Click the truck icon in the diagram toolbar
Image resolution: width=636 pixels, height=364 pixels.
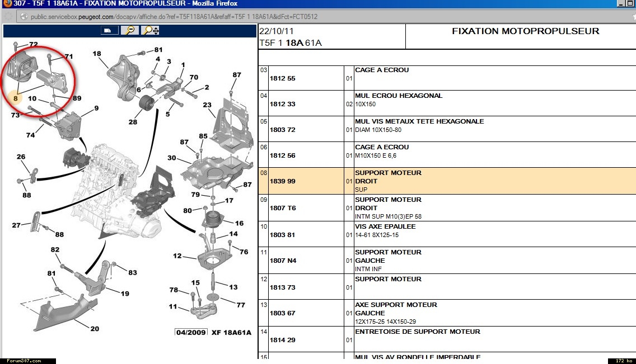click(109, 30)
